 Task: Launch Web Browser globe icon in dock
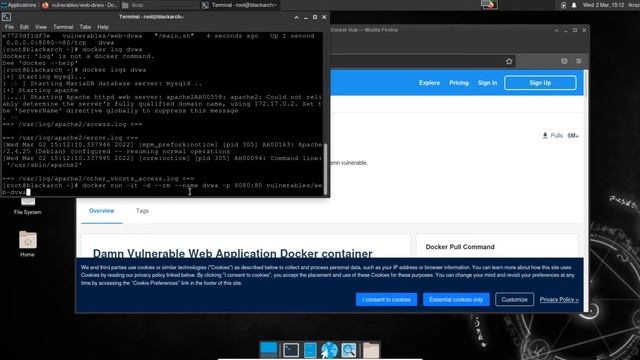pyautogui.click(x=329, y=350)
